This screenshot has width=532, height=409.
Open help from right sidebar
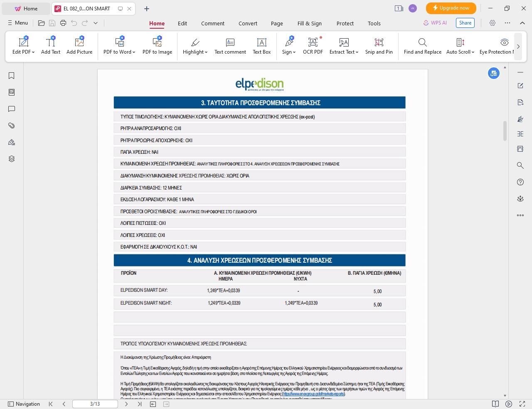520,182
